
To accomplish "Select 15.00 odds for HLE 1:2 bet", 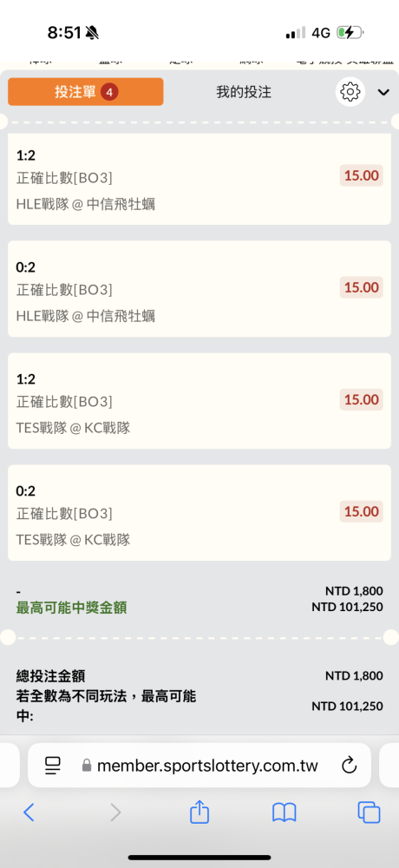I will click(362, 176).
